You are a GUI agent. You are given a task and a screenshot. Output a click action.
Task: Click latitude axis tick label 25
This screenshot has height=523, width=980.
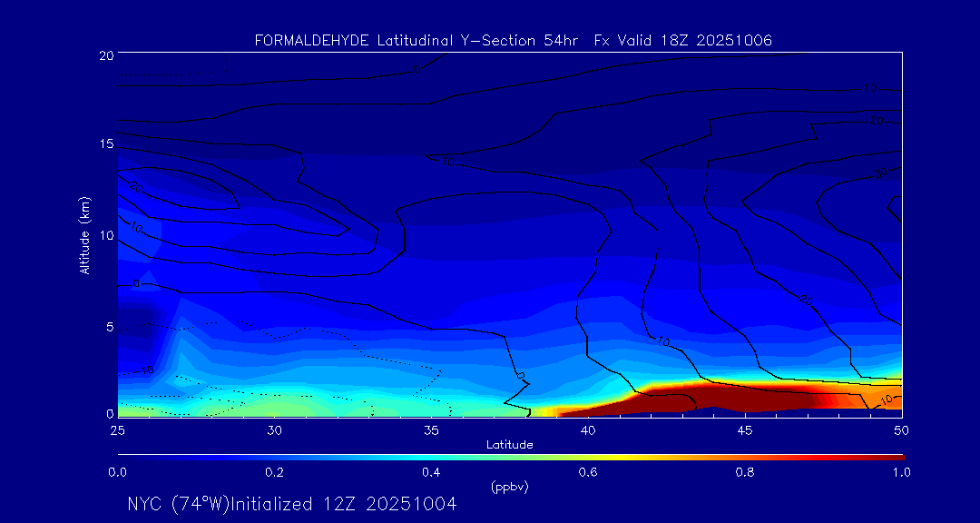pyautogui.click(x=117, y=429)
